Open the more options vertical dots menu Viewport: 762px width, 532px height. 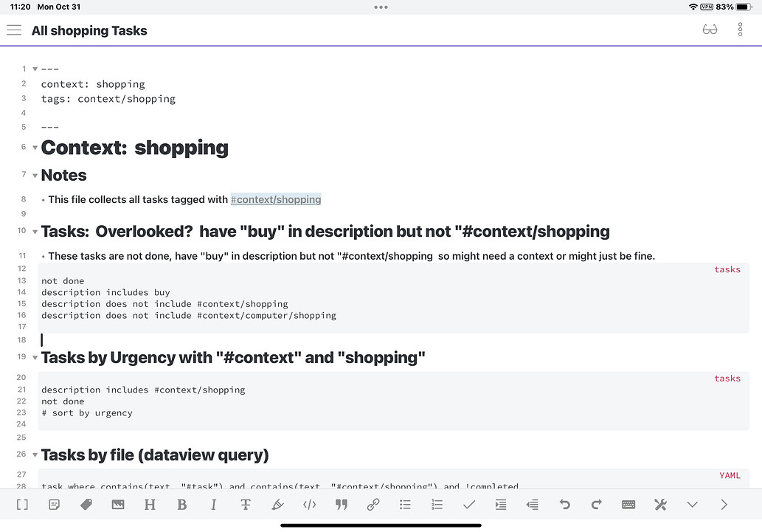(x=740, y=30)
